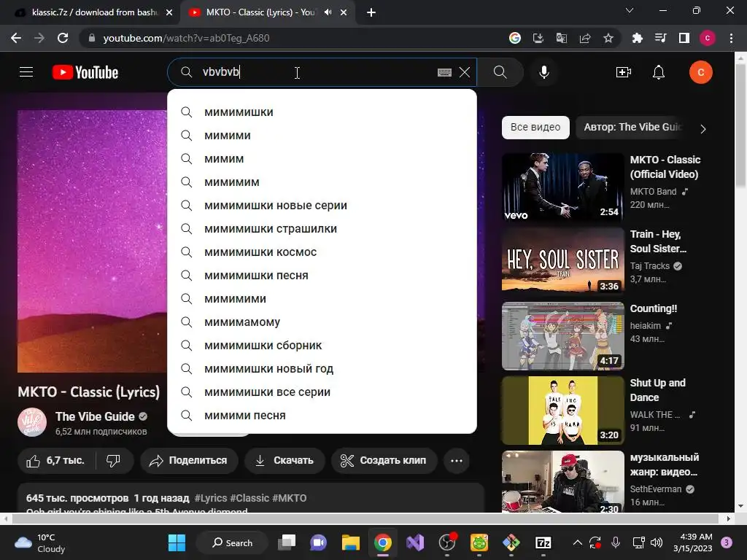Open The Vibe Guide channel avatar
The width and height of the screenshot is (747, 560).
(x=32, y=422)
